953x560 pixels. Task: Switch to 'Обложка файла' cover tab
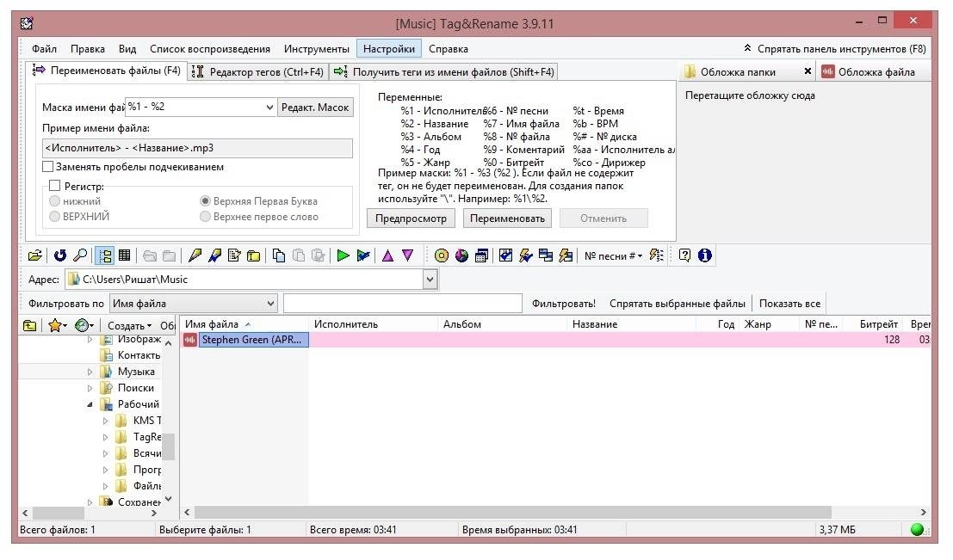(876, 71)
